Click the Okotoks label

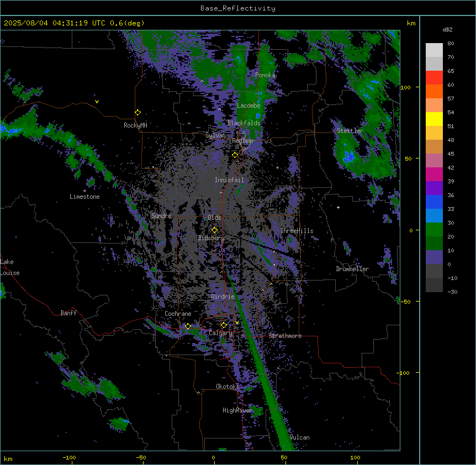228,387
